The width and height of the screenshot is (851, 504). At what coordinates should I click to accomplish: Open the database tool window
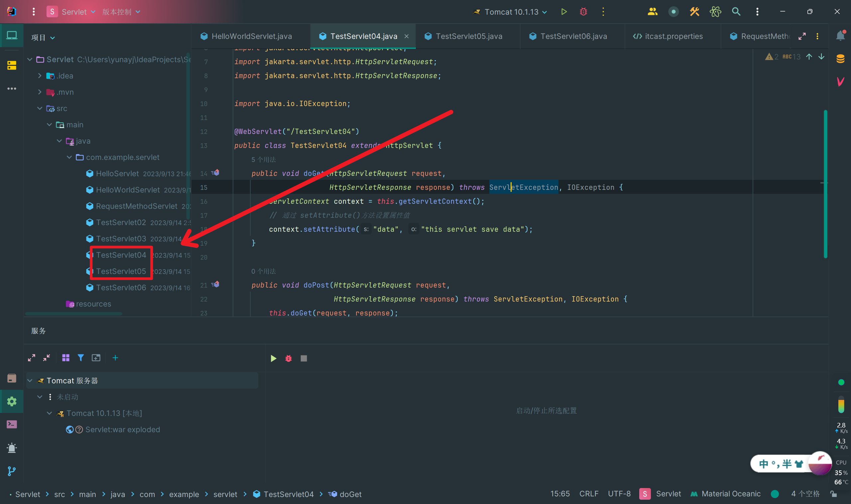840,59
